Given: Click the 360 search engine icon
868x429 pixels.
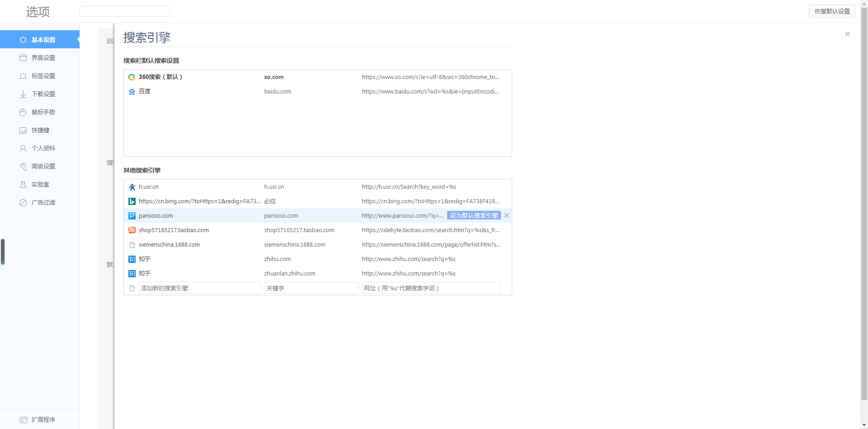Looking at the screenshot, I should pyautogui.click(x=132, y=77).
